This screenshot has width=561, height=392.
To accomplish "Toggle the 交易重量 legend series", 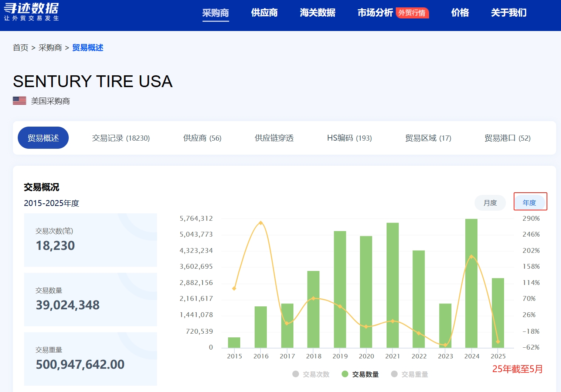I will tap(409, 374).
